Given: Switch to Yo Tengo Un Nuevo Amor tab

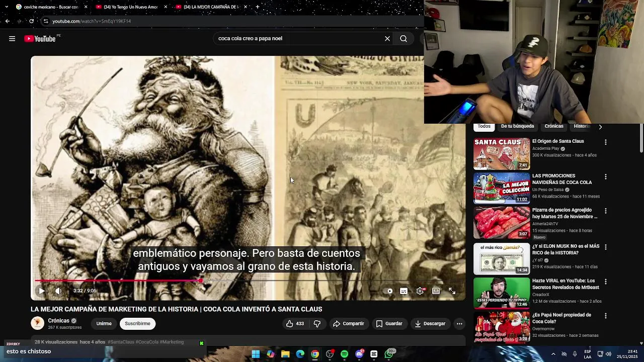Looking at the screenshot, I should (x=131, y=7).
